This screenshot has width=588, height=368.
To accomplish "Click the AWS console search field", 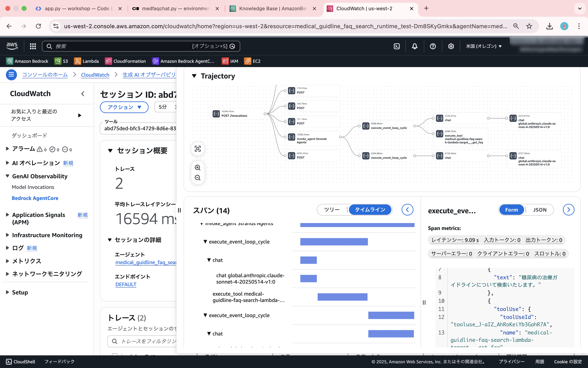I will click(141, 46).
